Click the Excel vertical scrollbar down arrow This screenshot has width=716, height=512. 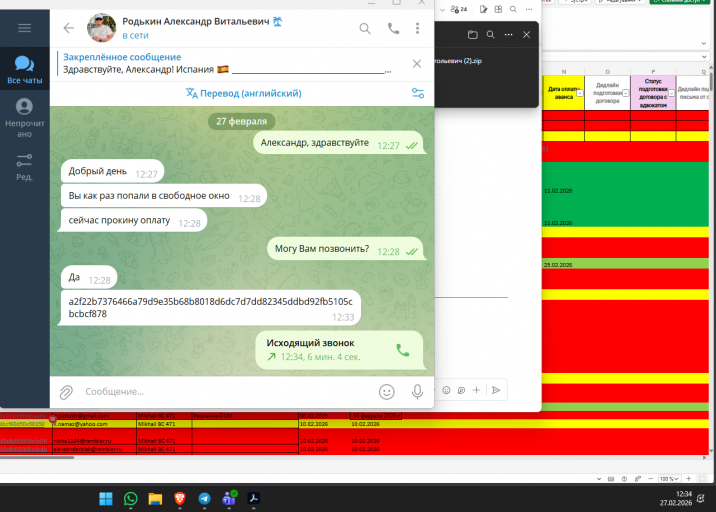click(x=711, y=451)
